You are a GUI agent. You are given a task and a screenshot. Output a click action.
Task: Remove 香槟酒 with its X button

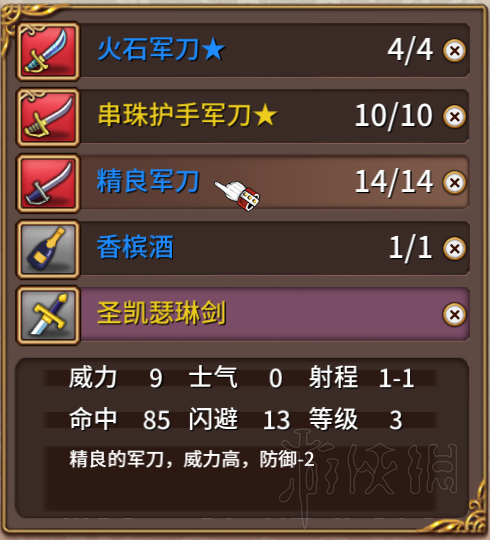[x=455, y=249]
